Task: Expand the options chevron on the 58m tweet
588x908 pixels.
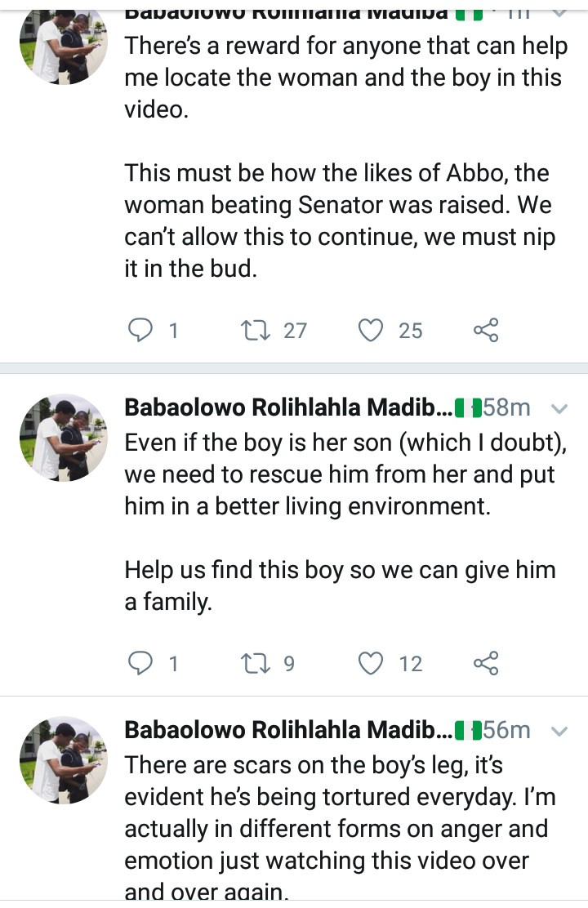Action: pos(559,407)
